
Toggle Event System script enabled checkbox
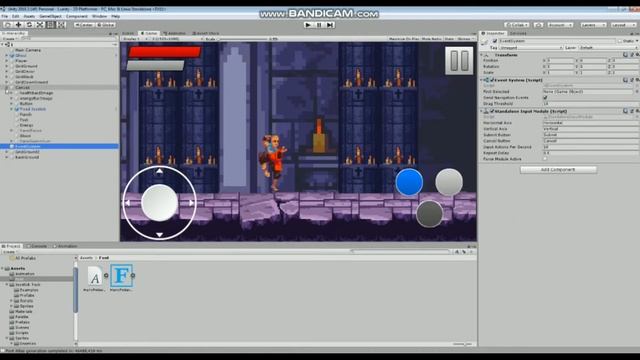click(492, 80)
